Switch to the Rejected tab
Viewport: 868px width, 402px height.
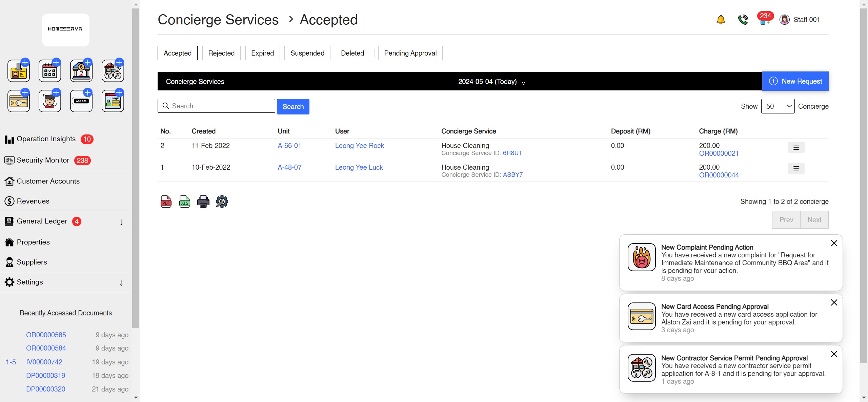pyautogui.click(x=221, y=53)
